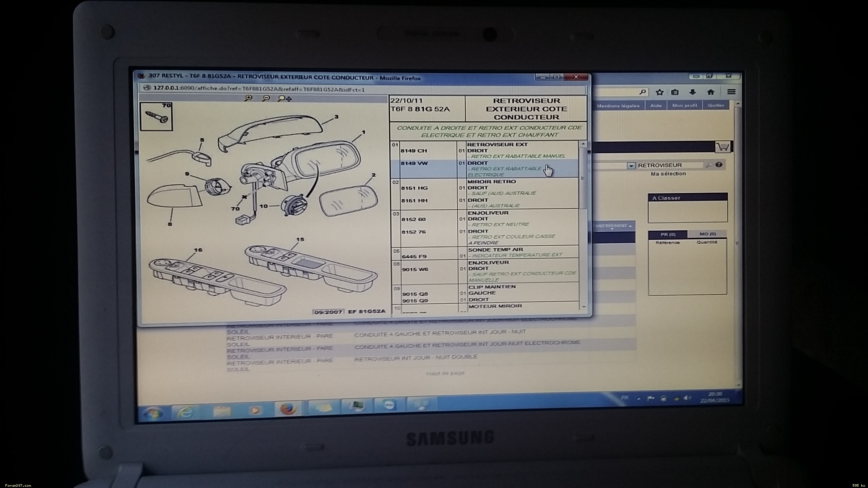The width and height of the screenshot is (868, 488).
Task: Click the zoom-and-move magnifier above the diagram
Action: (284, 99)
